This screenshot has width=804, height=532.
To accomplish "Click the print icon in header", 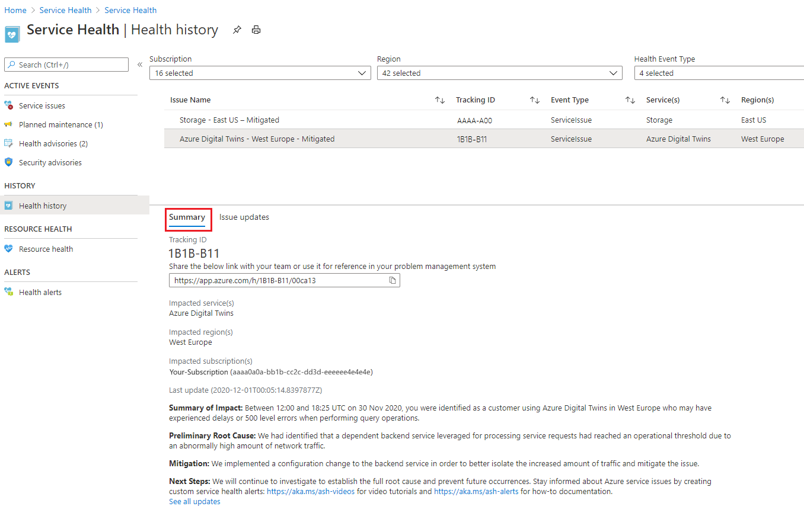I will click(x=256, y=30).
